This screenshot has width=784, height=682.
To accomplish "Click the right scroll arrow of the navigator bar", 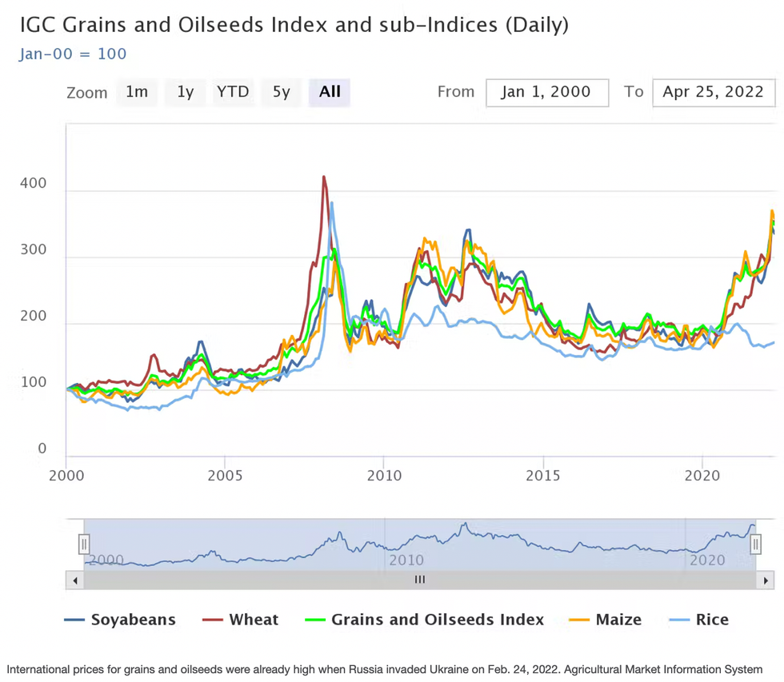I will tap(766, 580).
